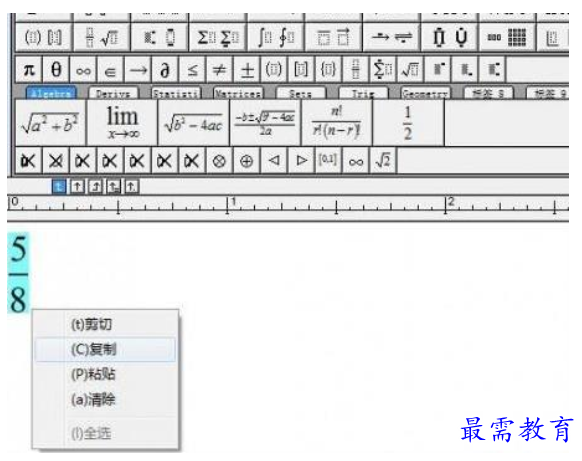Insert the lim x→∞ expression
This screenshot has width=582, height=461.
pyautogui.click(x=122, y=122)
